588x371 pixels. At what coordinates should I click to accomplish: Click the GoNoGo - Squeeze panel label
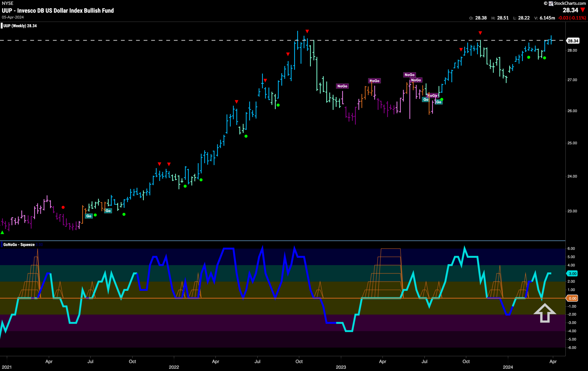tap(19, 244)
